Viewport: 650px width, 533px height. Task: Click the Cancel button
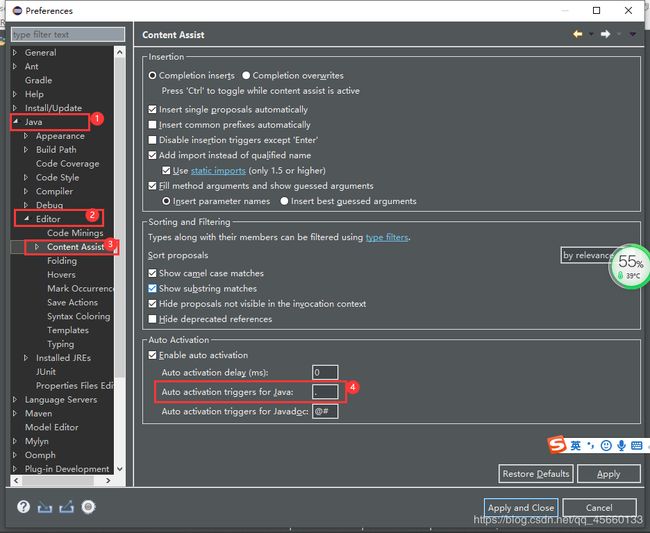[x=599, y=508]
